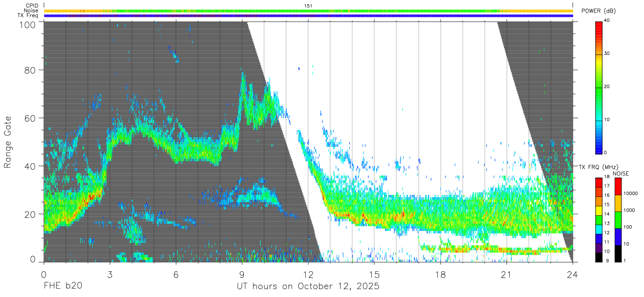Click the 9 label on the UT hours axis

point(242,274)
